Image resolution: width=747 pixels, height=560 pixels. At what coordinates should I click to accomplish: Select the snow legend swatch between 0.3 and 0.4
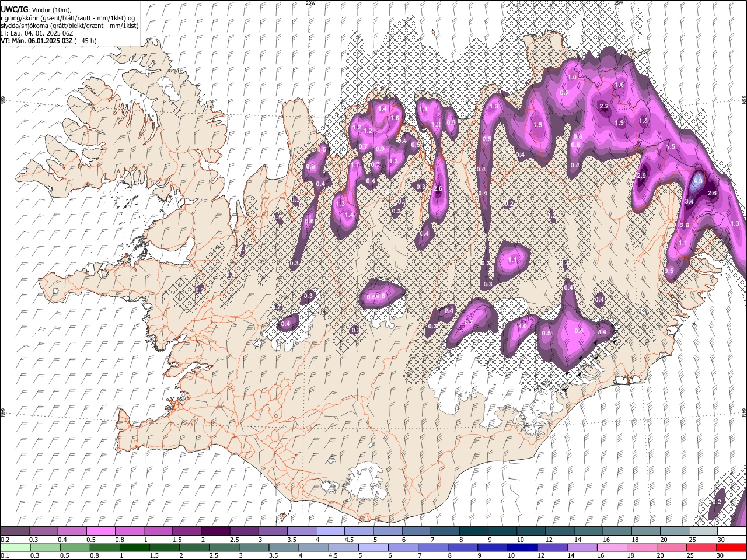(x=43, y=531)
